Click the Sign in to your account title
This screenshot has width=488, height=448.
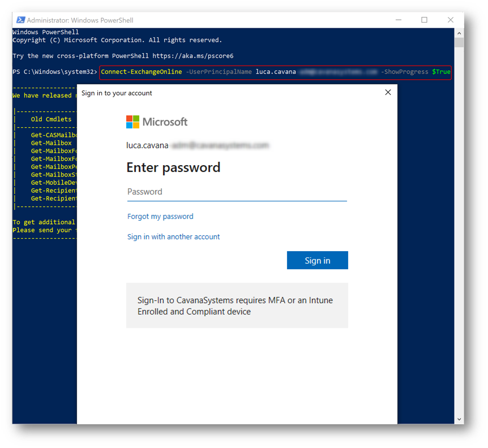[117, 93]
